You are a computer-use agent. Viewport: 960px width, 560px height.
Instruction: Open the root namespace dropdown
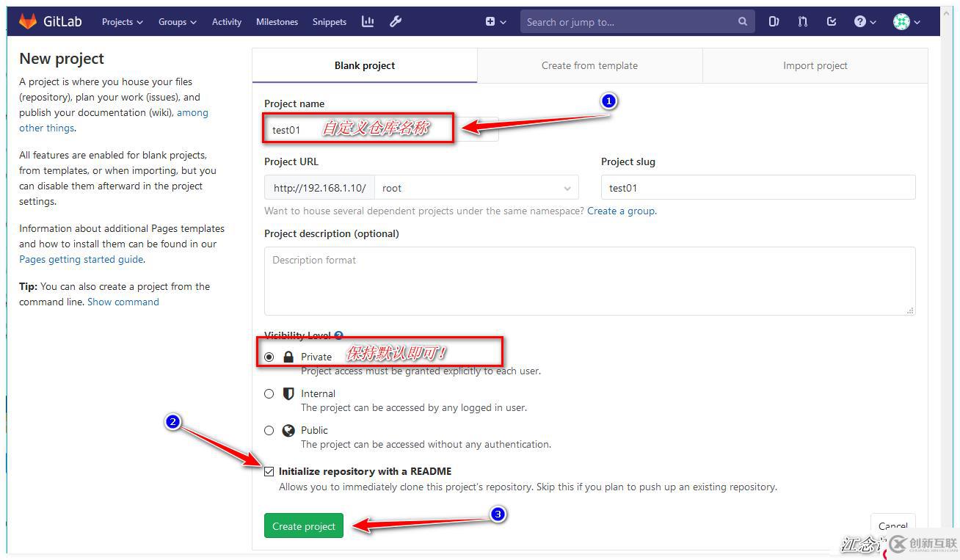click(x=476, y=188)
